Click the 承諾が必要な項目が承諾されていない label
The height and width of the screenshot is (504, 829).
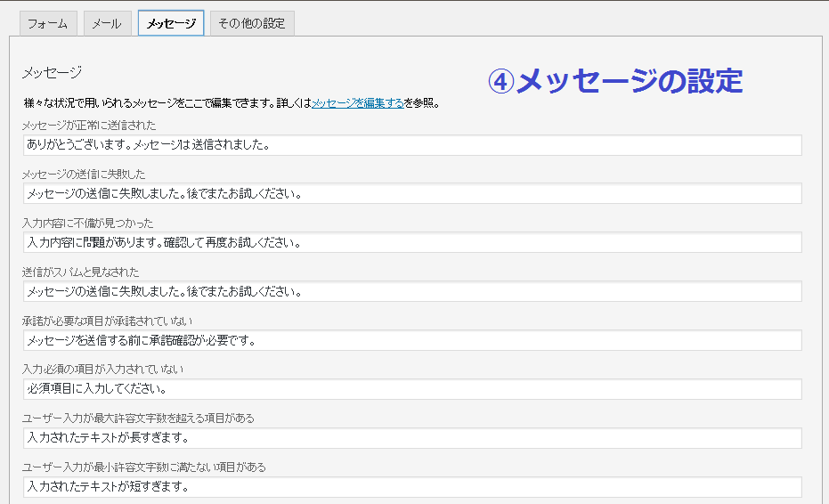(x=107, y=321)
